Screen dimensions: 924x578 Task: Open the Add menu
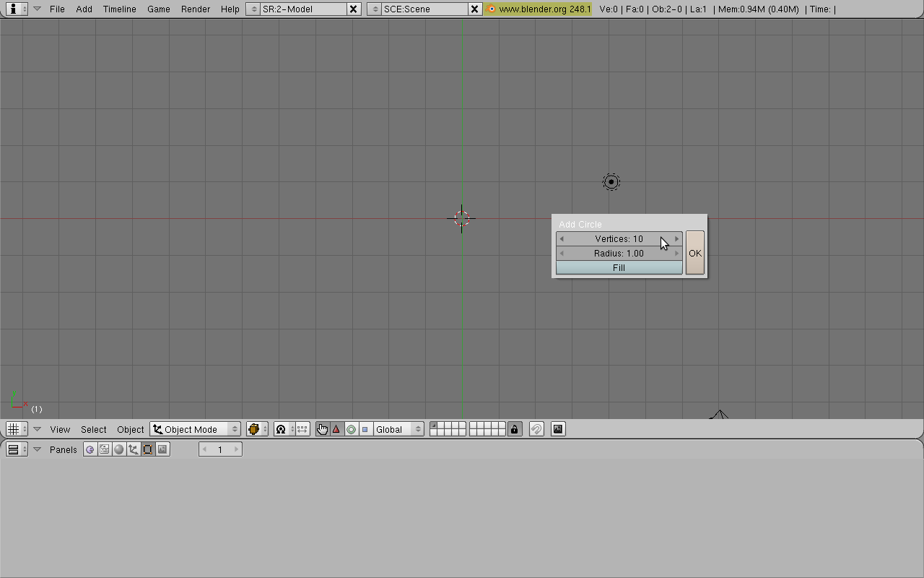(84, 9)
